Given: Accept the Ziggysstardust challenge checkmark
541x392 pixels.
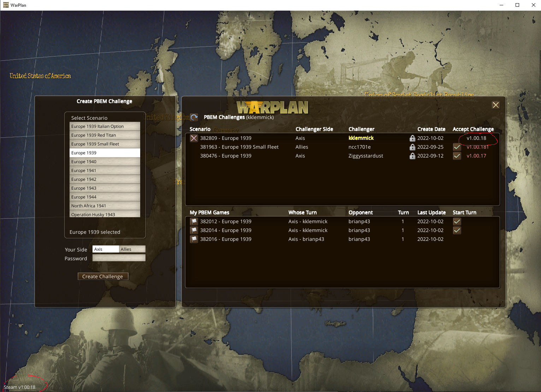Looking at the screenshot, I should coord(457,156).
